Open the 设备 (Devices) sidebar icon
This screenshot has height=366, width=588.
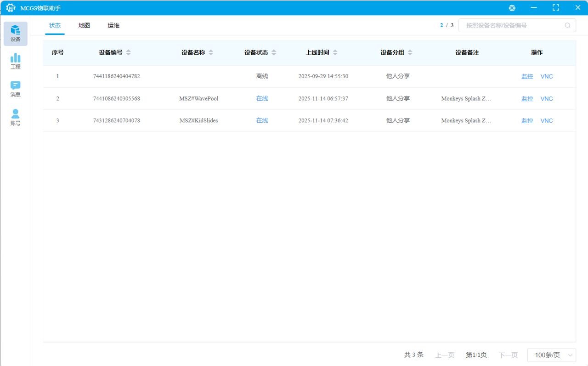pyautogui.click(x=16, y=34)
